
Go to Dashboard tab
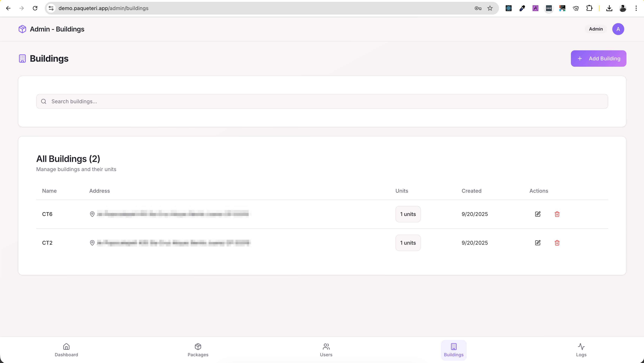point(66,350)
